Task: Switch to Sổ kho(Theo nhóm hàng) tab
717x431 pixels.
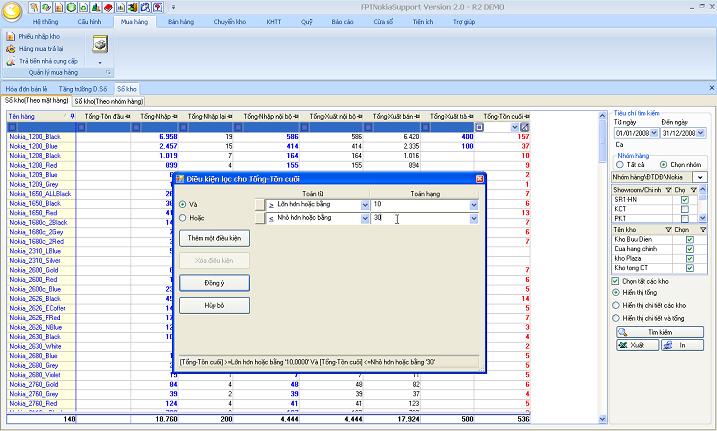Action: coord(109,101)
